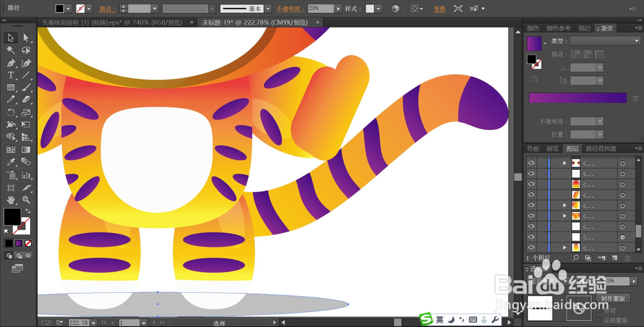This screenshot has width=644, height=327.
Task: Open the stroke color dropdown in control bar
Action: coord(89,8)
